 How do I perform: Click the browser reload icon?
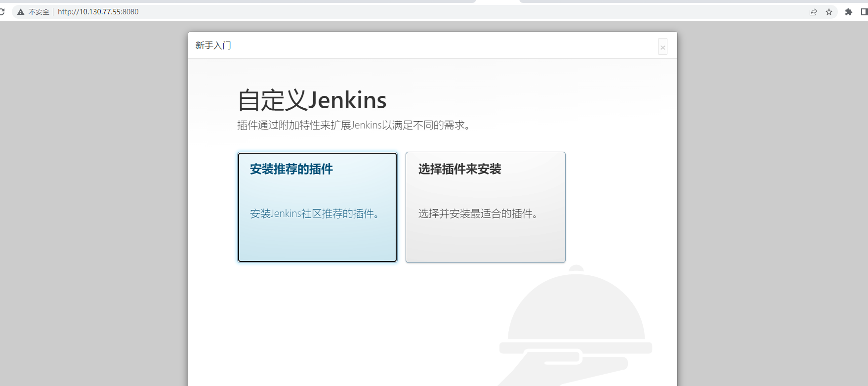(2, 12)
